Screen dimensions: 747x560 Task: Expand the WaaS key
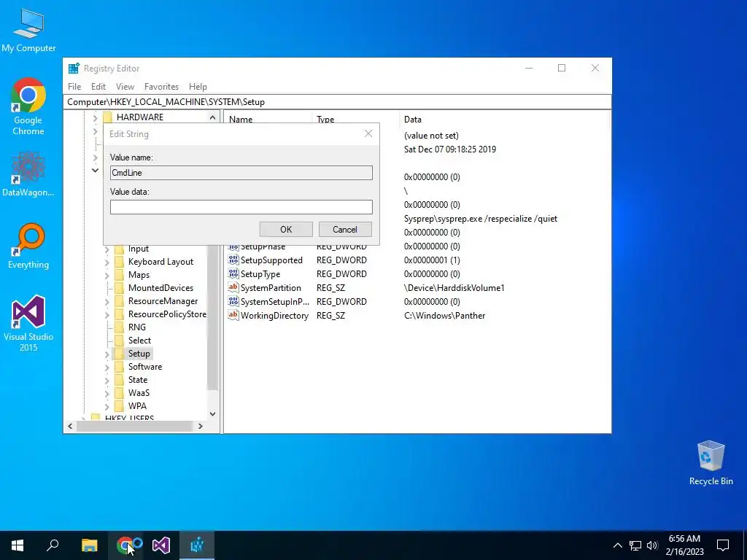pos(107,393)
